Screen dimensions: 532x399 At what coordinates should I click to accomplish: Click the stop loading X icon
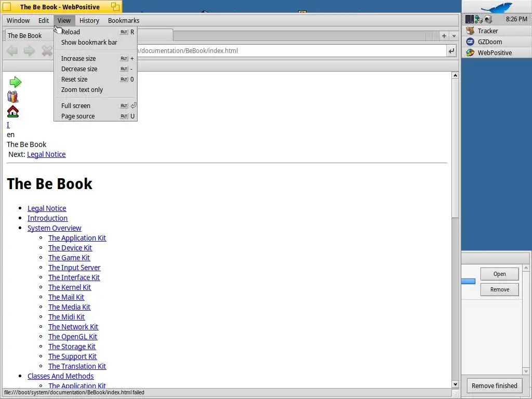click(x=47, y=51)
